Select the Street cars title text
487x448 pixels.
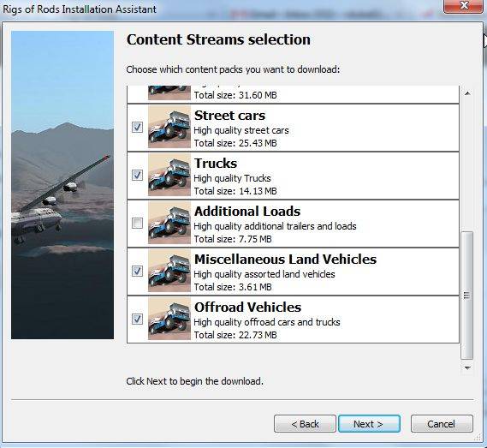coord(229,116)
